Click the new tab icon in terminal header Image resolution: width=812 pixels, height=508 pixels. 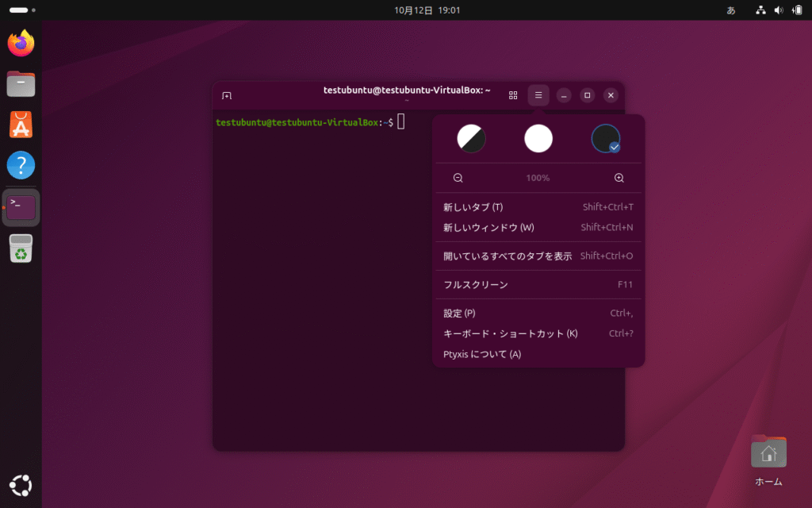[x=227, y=95]
